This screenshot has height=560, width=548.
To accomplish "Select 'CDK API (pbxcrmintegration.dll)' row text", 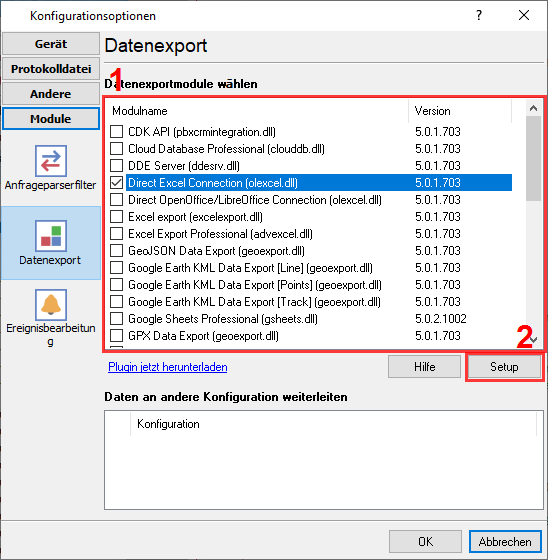I will (x=202, y=131).
